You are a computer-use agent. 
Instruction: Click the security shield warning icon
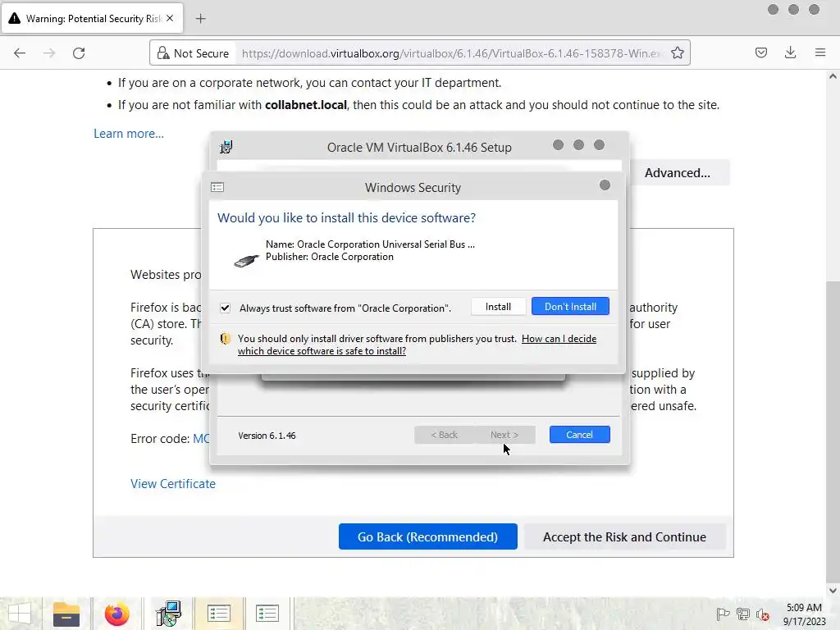click(225, 339)
